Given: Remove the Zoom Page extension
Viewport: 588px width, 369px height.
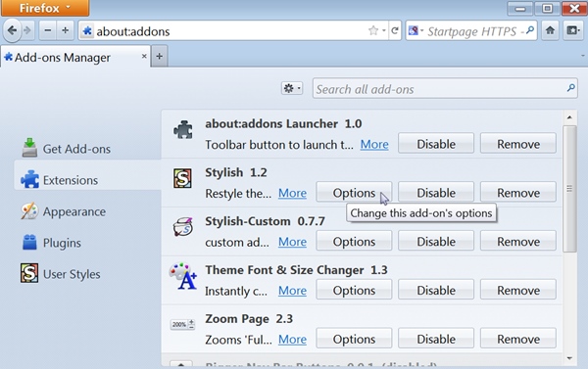Looking at the screenshot, I should (x=518, y=339).
